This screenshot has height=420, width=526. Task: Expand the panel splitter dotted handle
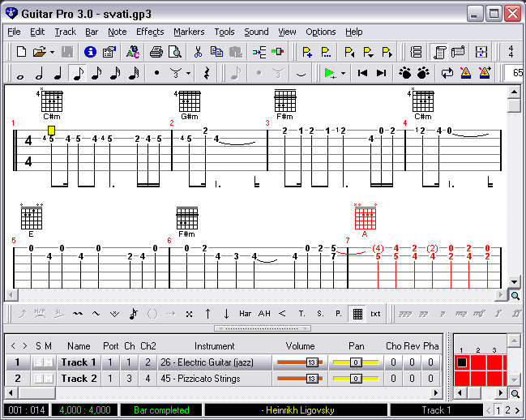point(263,328)
